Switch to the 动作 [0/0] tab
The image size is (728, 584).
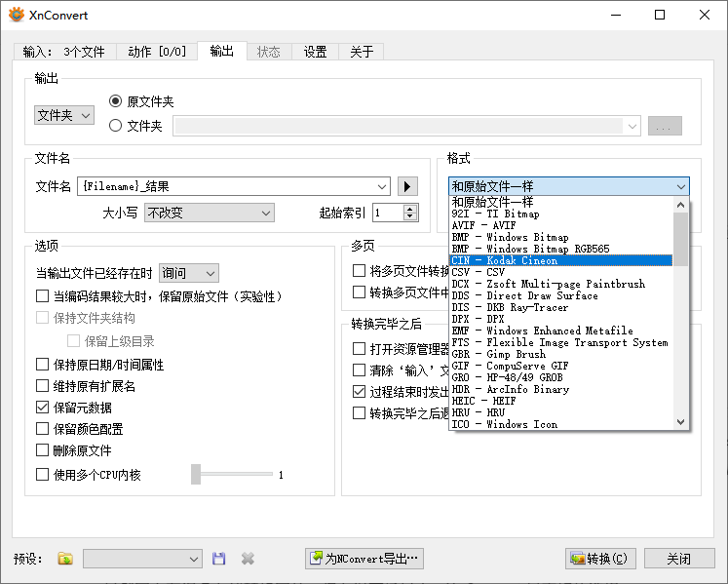click(157, 52)
